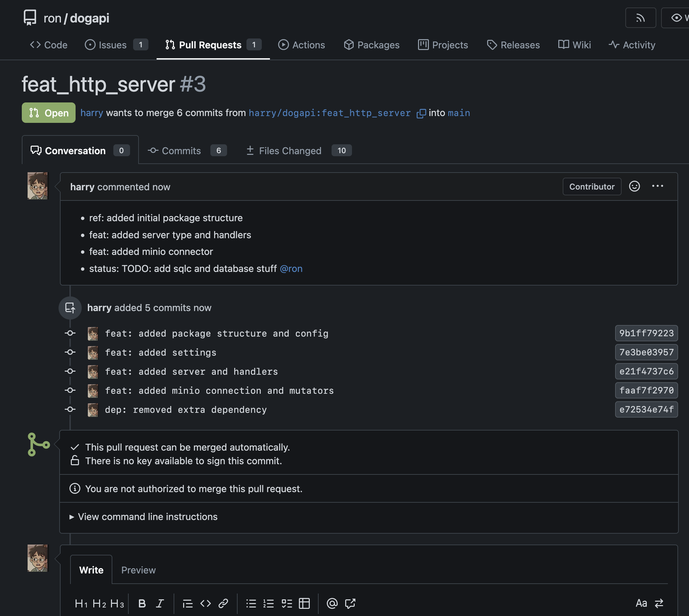Click the RSS feed icon button
689x616 pixels.
coord(641,18)
